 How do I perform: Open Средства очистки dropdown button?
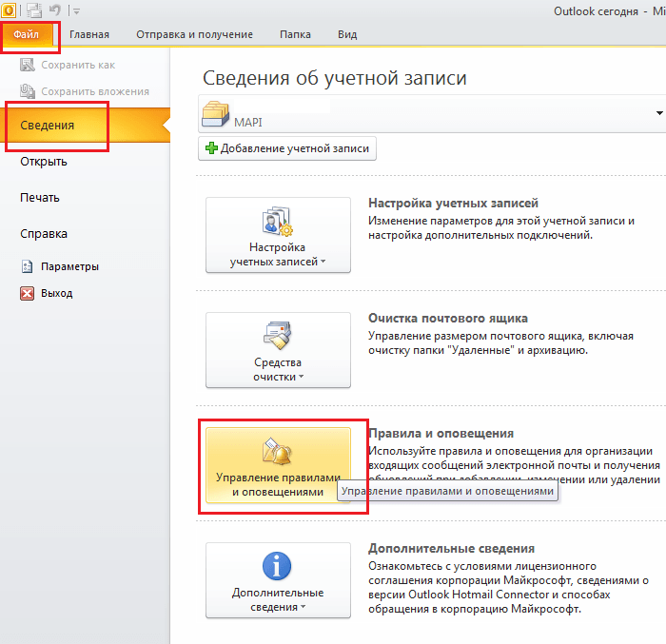278,350
